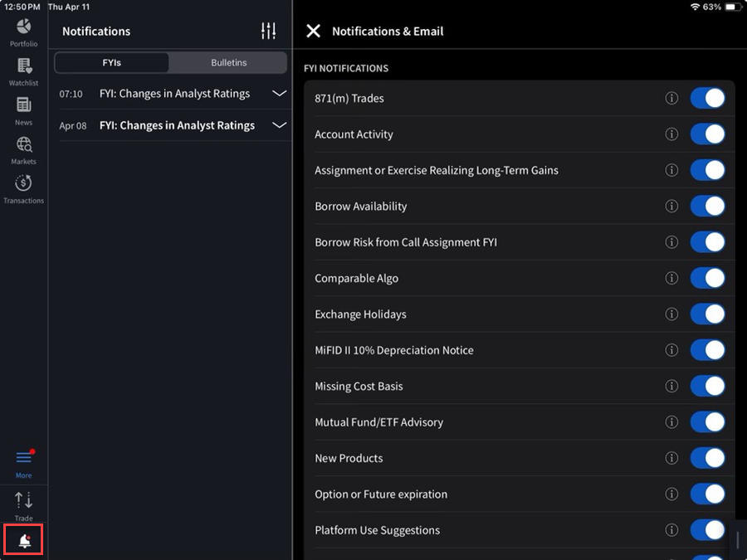
Task: Show info for Borrow Risk from Call Assignment
Action: (x=671, y=242)
